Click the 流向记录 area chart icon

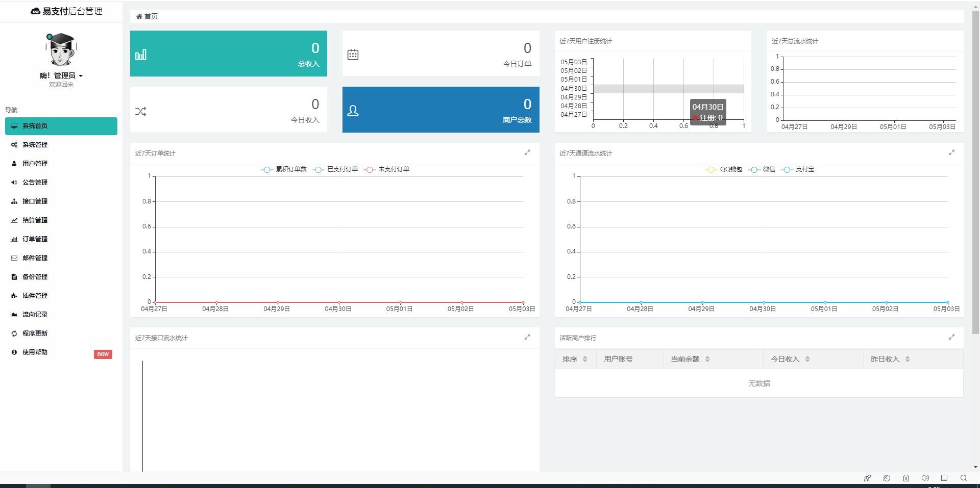click(14, 315)
